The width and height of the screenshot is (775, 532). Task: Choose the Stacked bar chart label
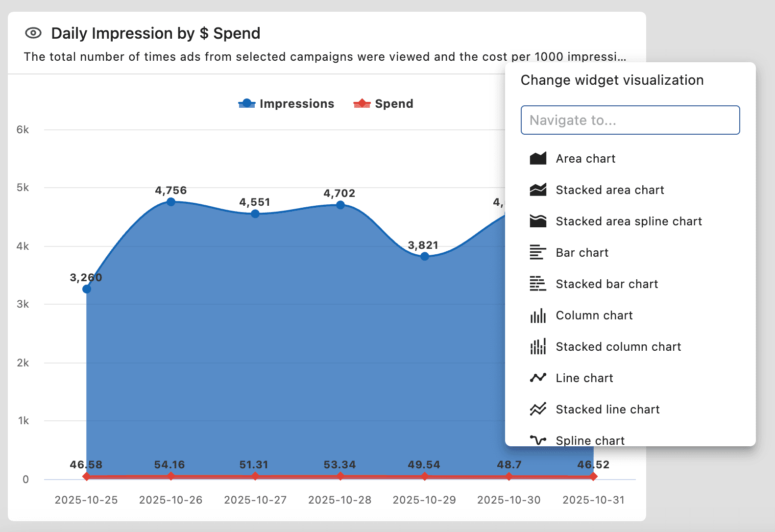[x=606, y=284]
